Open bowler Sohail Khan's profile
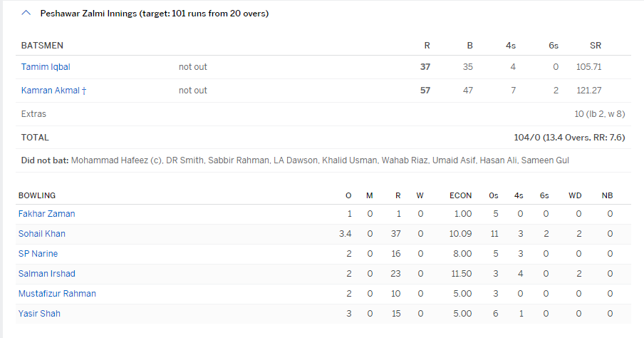This screenshot has width=644, height=338. tap(42, 234)
